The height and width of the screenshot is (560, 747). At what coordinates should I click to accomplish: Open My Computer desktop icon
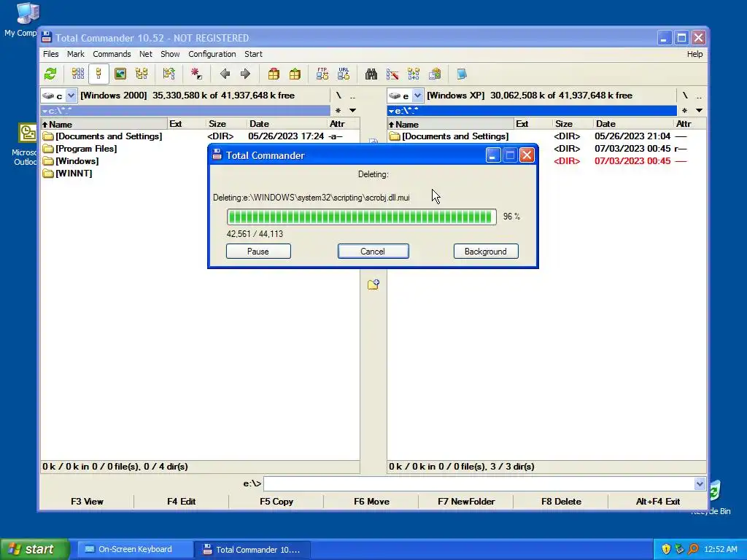coord(27,13)
